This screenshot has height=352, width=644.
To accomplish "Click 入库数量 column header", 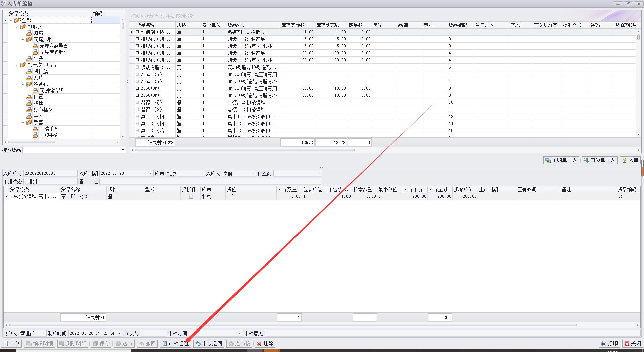I will [289, 189].
